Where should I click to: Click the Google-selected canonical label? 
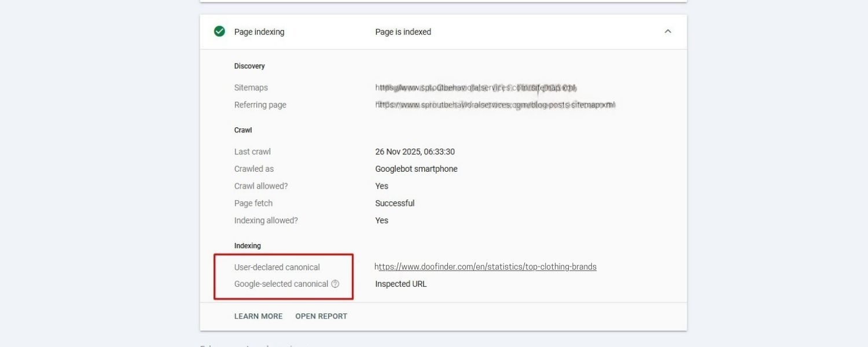pyautogui.click(x=281, y=284)
